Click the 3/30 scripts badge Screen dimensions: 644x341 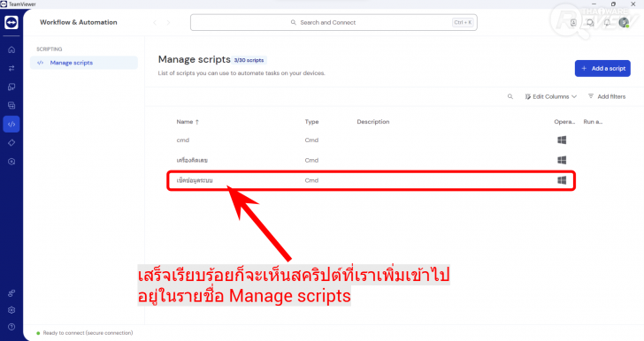(249, 60)
